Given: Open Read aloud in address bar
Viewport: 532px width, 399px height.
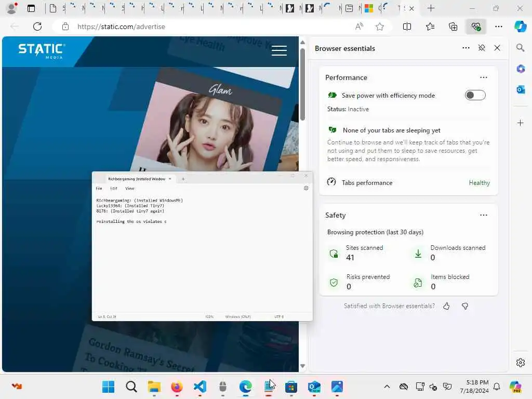Looking at the screenshot, I should pos(359,26).
